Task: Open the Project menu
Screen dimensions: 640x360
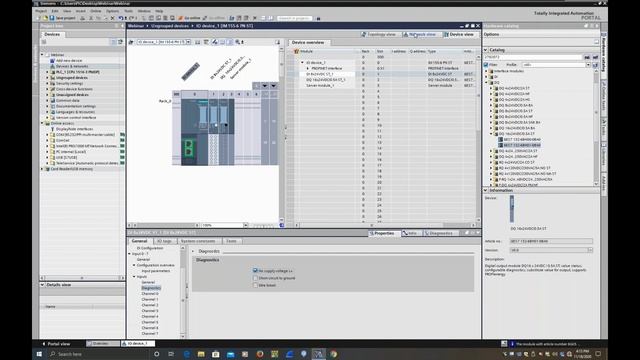Action: point(41,11)
